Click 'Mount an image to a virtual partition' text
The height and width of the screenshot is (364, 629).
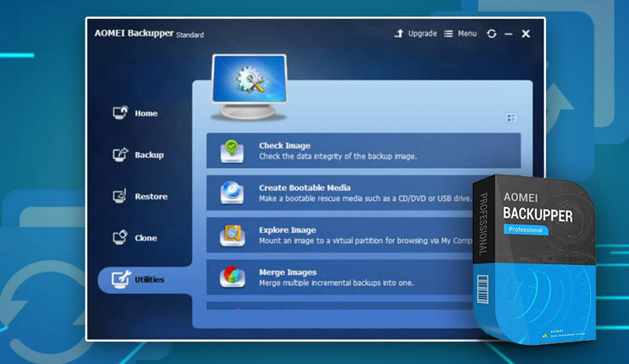click(365, 240)
